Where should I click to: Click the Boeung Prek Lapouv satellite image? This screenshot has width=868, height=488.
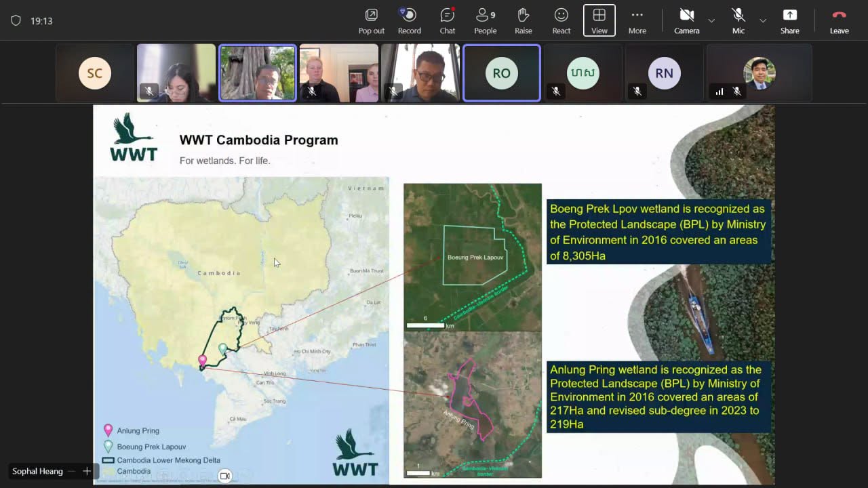(473, 257)
